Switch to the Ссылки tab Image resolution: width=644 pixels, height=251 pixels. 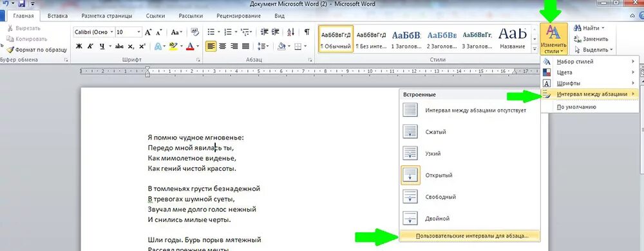pos(156,16)
